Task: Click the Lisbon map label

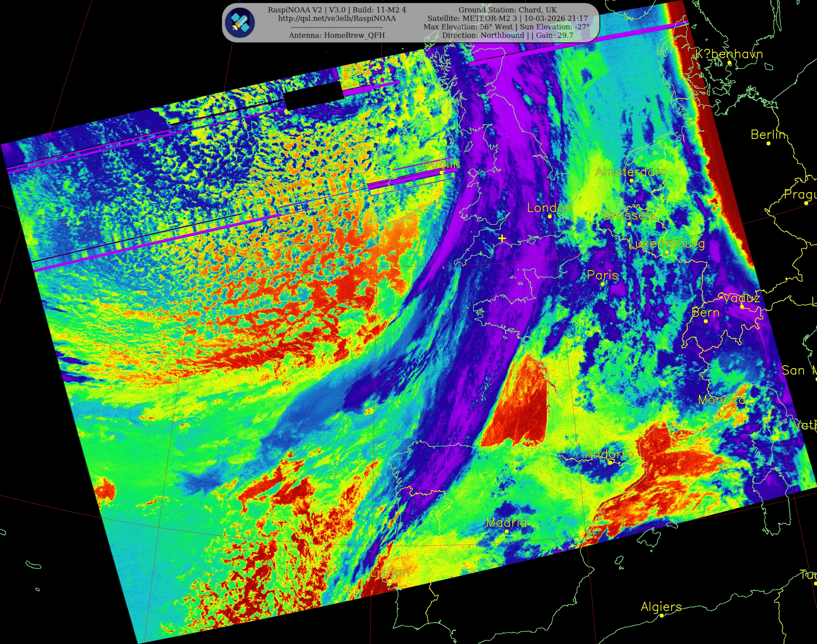Action: point(390,572)
